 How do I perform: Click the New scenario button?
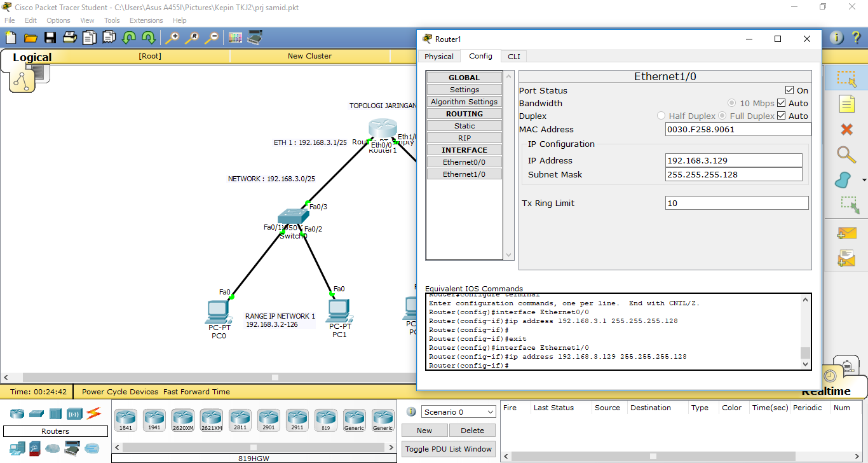(424, 431)
